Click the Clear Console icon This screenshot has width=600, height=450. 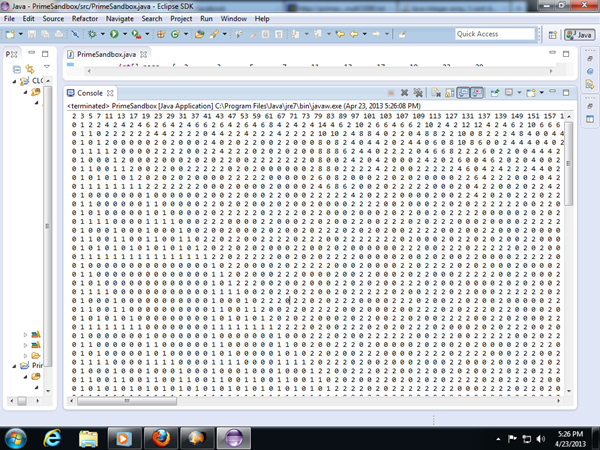click(436, 93)
